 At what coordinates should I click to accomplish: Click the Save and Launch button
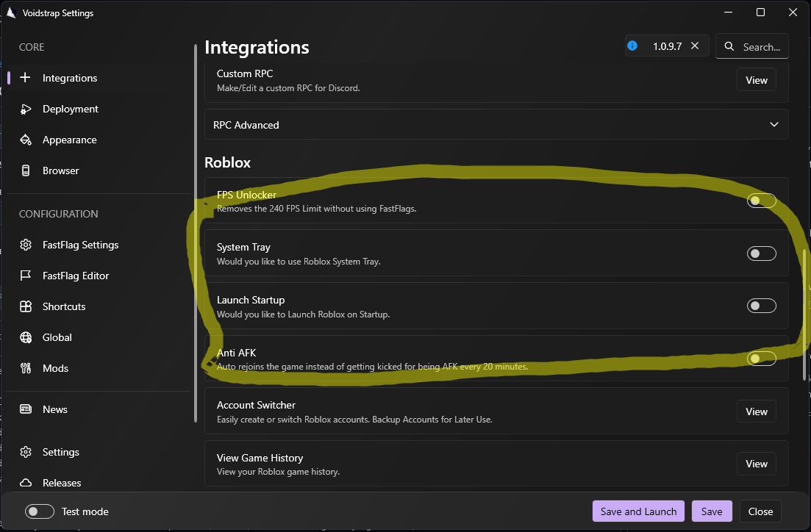(x=638, y=511)
